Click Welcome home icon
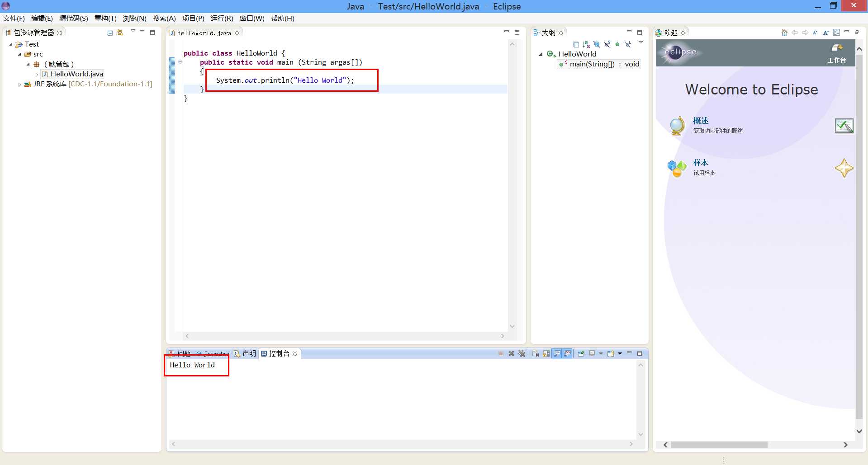Image resolution: width=868 pixels, height=465 pixels. (784, 33)
